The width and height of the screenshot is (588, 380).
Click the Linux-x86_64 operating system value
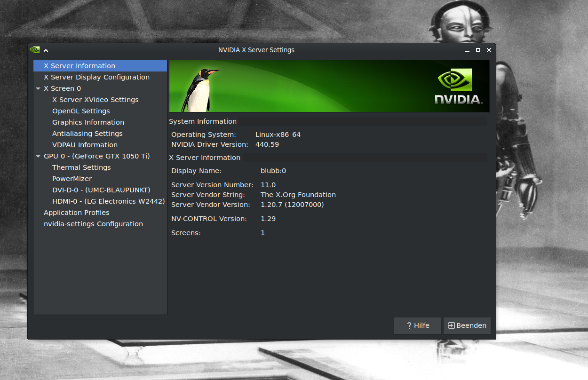[278, 135]
